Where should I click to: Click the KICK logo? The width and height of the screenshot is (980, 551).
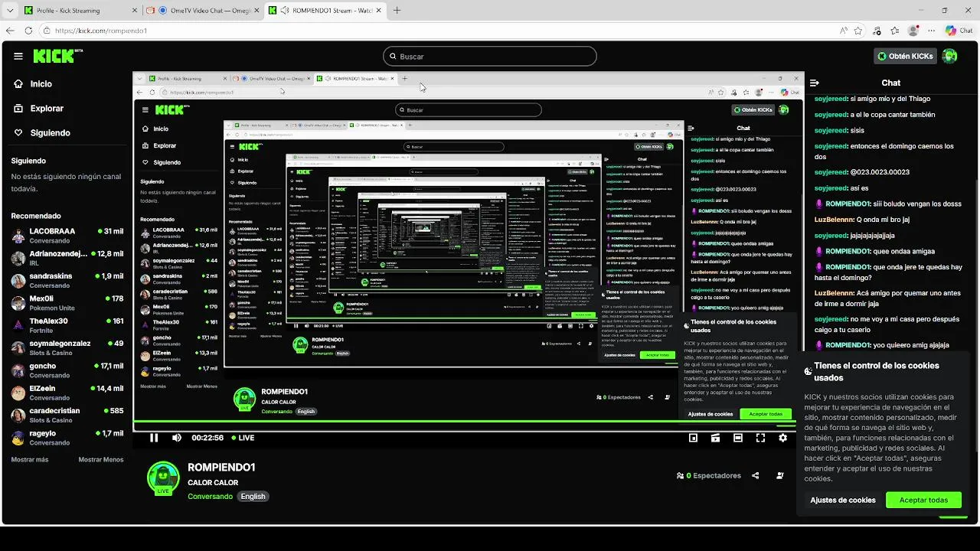pos(58,56)
